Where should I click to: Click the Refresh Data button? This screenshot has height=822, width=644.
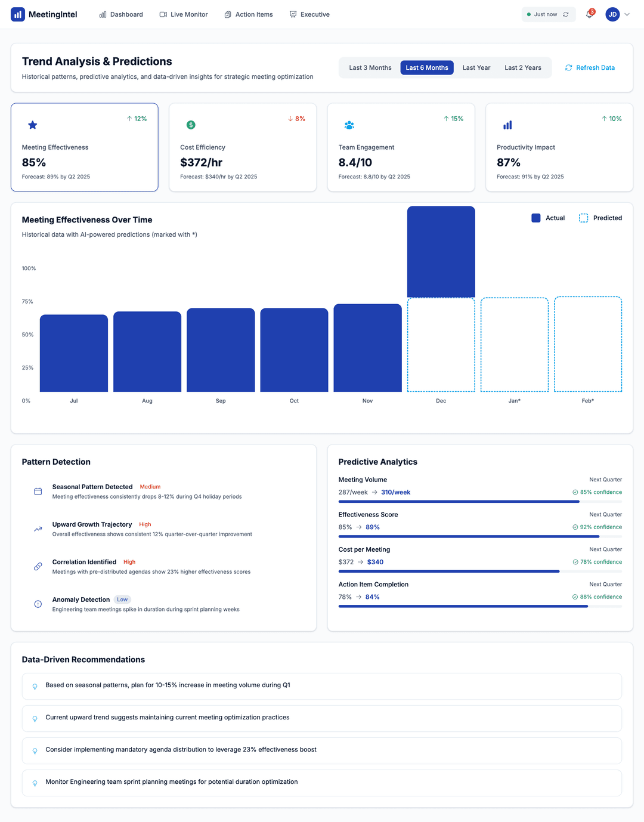point(590,67)
